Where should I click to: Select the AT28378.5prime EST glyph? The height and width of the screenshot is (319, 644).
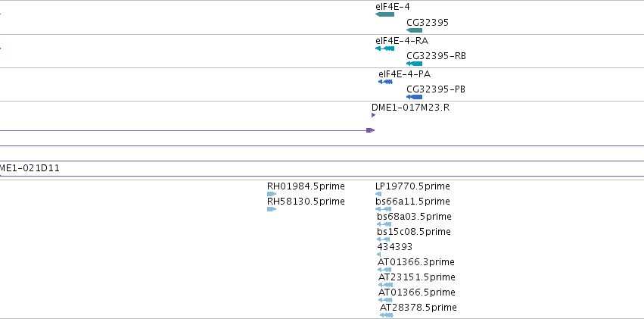pyautogui.click(x=387, y=315)
